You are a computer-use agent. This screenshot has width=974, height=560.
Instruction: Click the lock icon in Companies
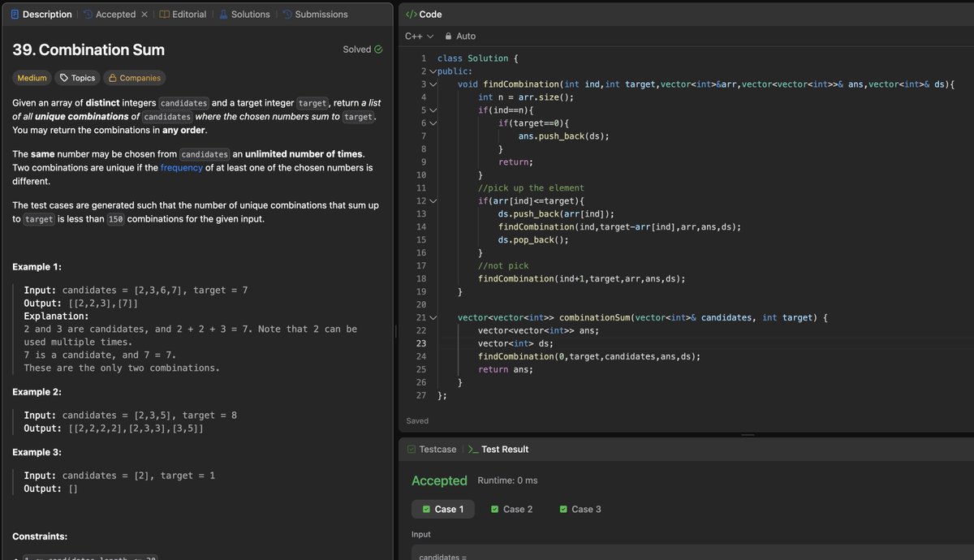click(x=113, y=78)
